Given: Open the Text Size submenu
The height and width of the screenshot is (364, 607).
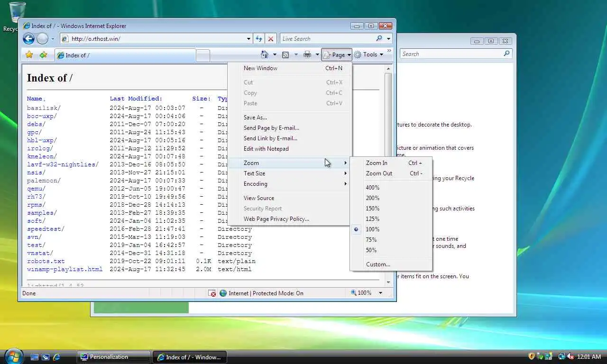Looking at the screenshot, I should coord(289,173).
